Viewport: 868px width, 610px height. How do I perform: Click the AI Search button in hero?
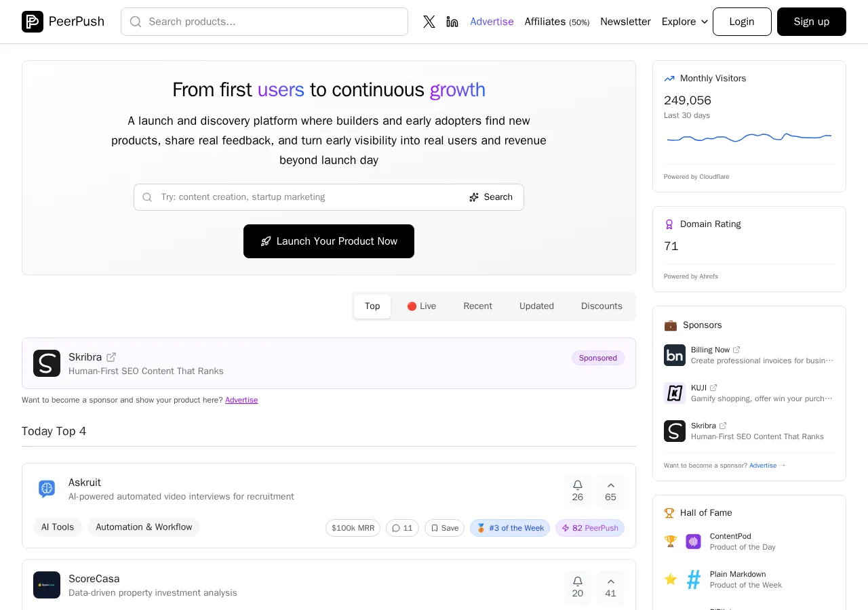[x=491, y=197]
